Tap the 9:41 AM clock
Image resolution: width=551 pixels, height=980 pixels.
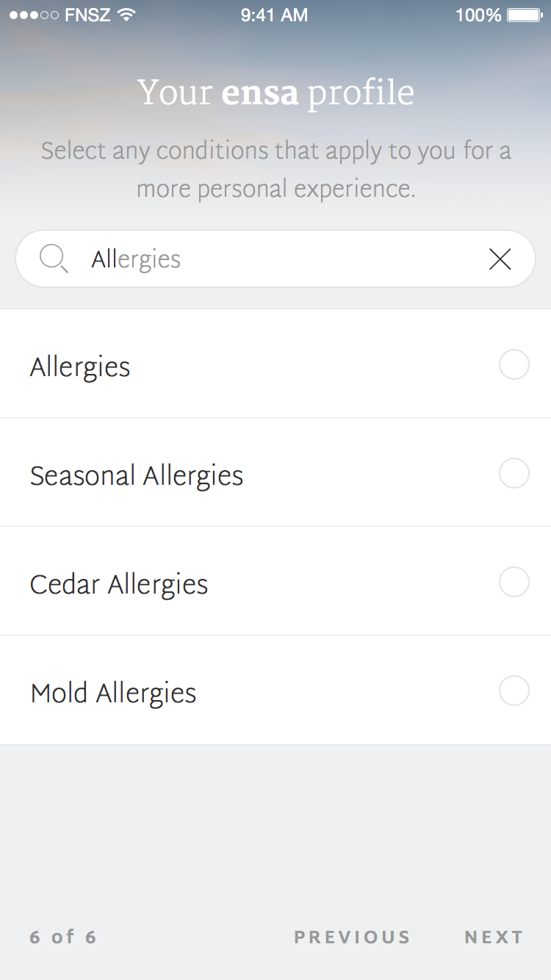pos(274,15)
